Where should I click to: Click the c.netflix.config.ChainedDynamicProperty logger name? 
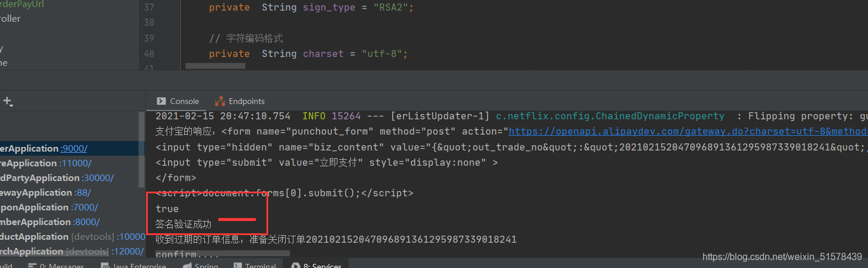[610, 116]
